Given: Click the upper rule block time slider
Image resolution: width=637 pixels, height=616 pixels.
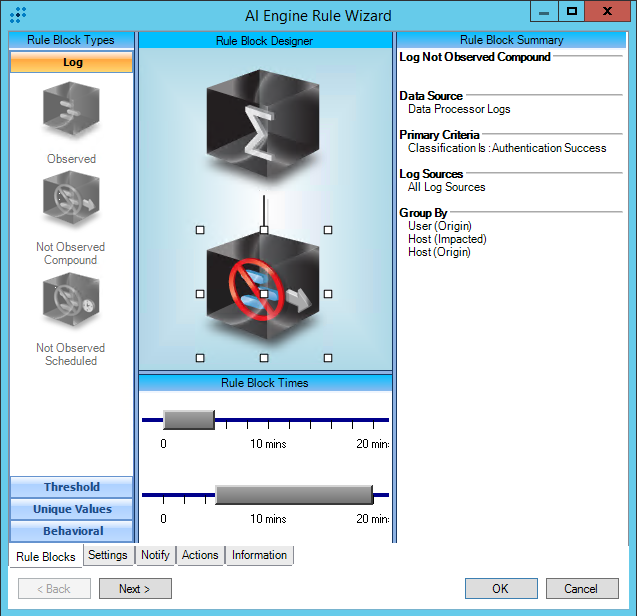Looking at the screenshot, I should tap(189, 419).
